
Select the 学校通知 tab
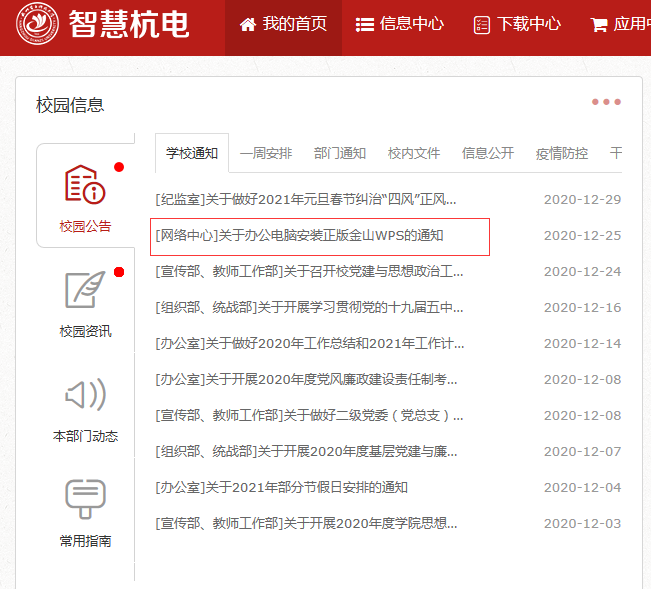192,153
